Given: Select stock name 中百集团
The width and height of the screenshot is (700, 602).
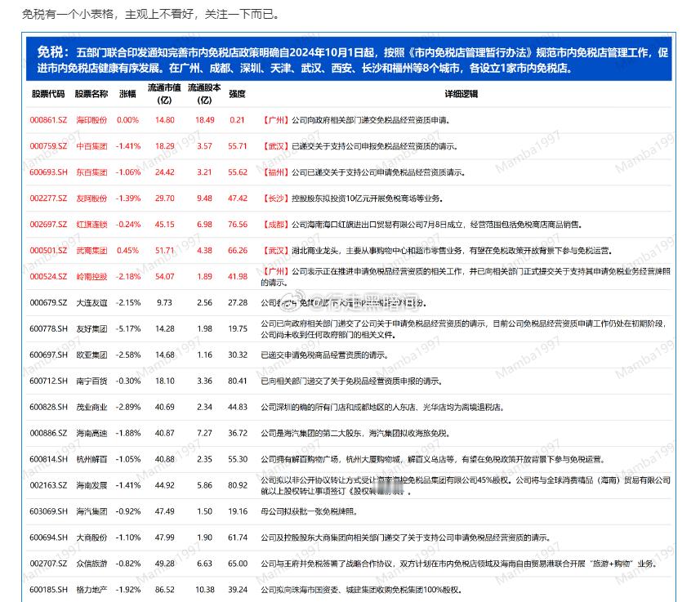Looking at the screenshot, I should 91,146.
